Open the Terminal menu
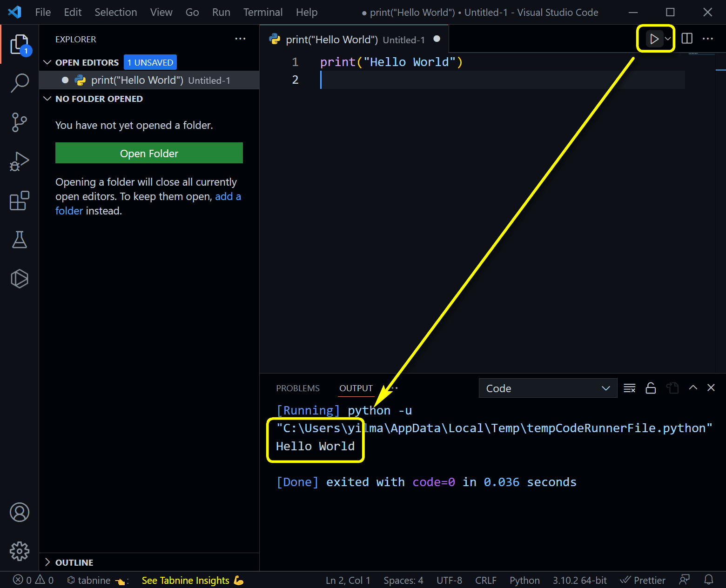This screenshot has width=726, height=588. [x=263, y=12]
